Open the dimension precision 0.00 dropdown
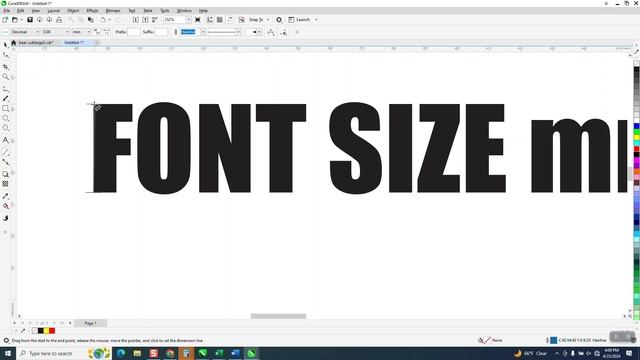 (x=67, y=32)
